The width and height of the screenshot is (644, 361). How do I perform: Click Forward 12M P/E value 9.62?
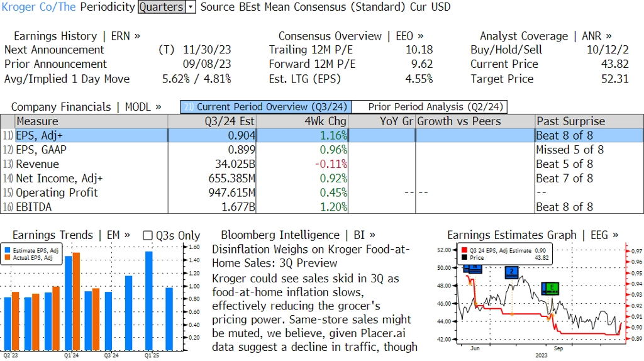(422, 64)
